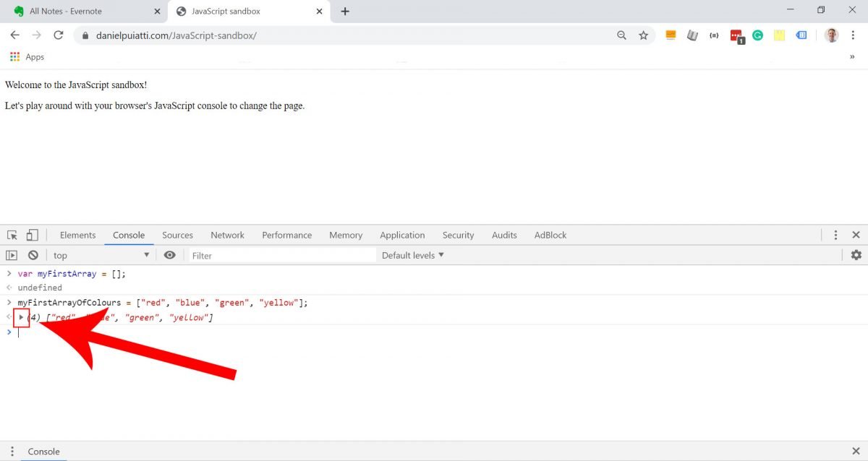This screenshot has height=461, width=868.
Task: Select the Console panel tab
Action: click(129, 235)
